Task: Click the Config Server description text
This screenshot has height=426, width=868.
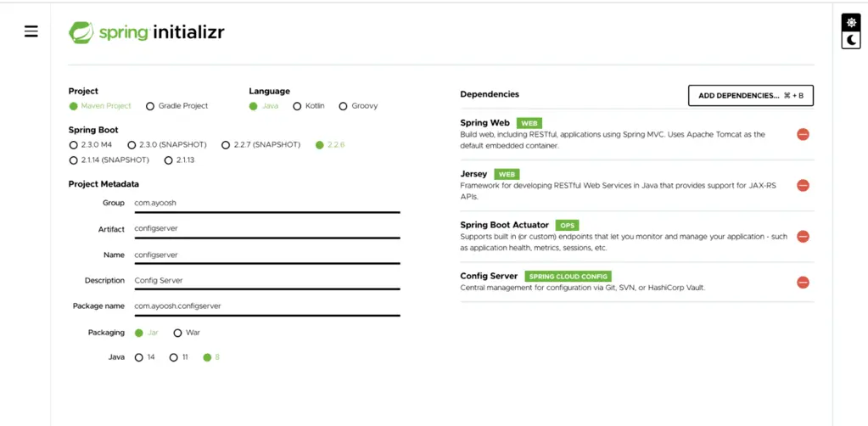Action: tap(583, 288)
